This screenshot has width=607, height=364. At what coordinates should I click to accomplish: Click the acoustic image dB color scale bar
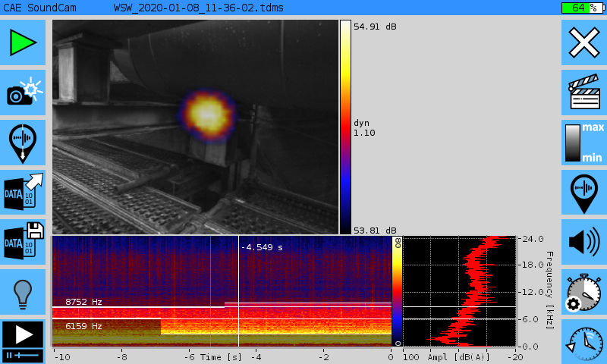(345, 127)
